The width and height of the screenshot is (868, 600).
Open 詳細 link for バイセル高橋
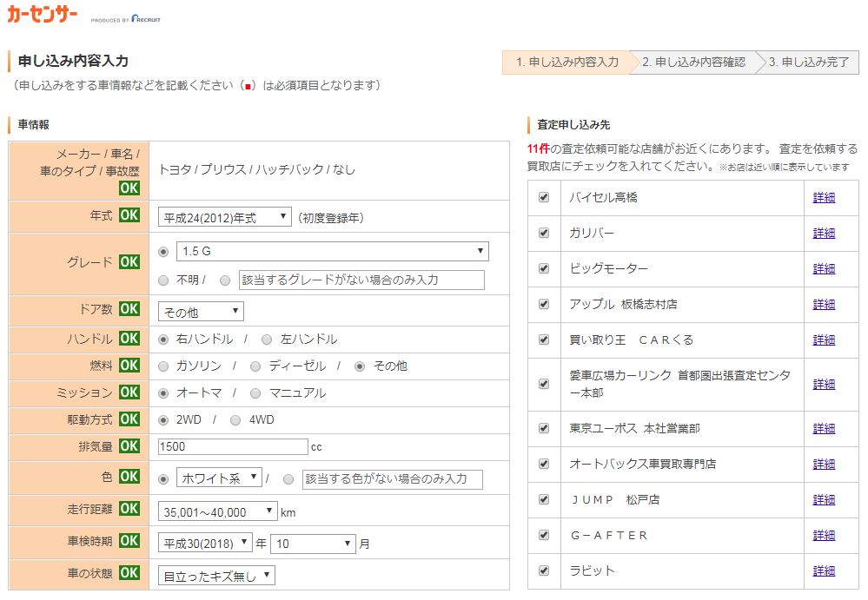click(x=824, y=197)
